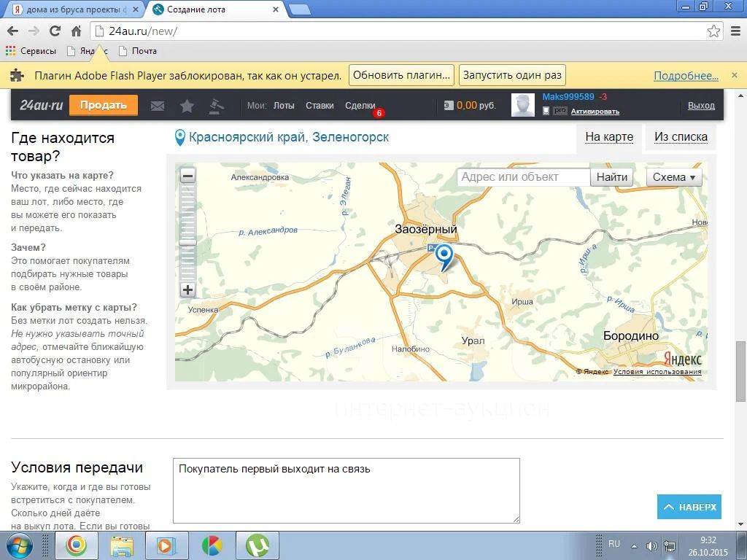Click the address bar URL 24au.ru/new/
The width and height of the screenshot is (747, 560).
point(143,31)
